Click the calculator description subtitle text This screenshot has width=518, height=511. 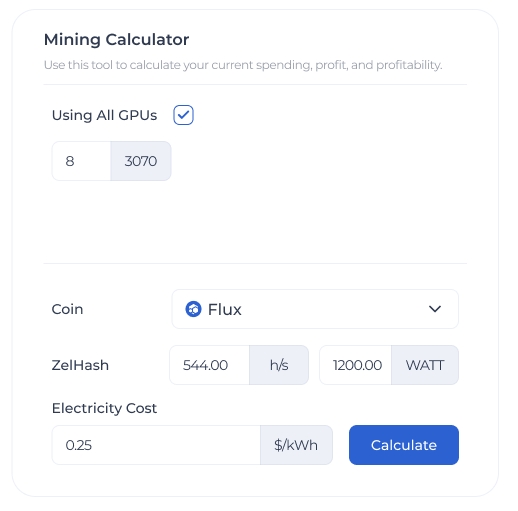tap(243, 65)
